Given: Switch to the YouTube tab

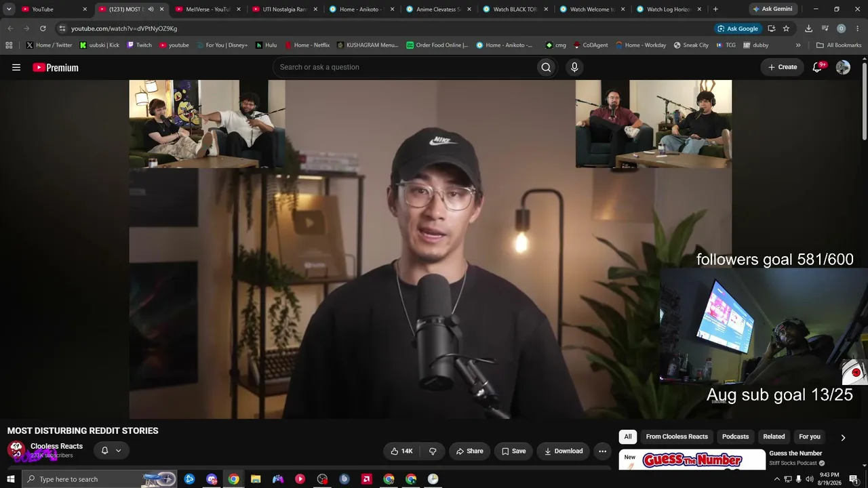Looking at the screenshot, I should click(x=55, y=9).
